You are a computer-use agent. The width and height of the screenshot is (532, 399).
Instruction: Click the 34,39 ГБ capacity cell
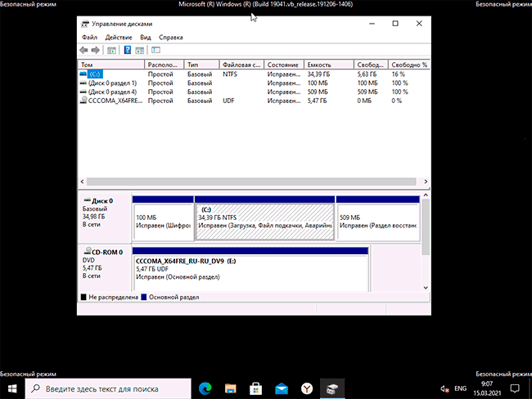click(318, 74)
